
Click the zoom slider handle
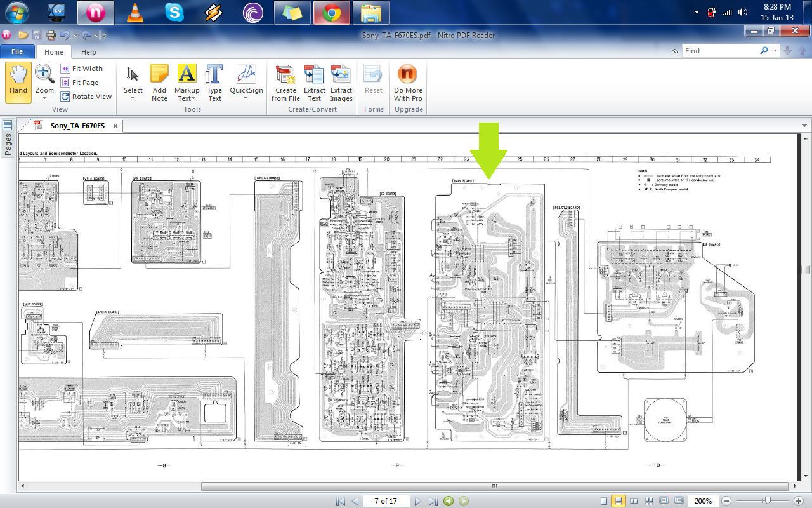point(768,501)
